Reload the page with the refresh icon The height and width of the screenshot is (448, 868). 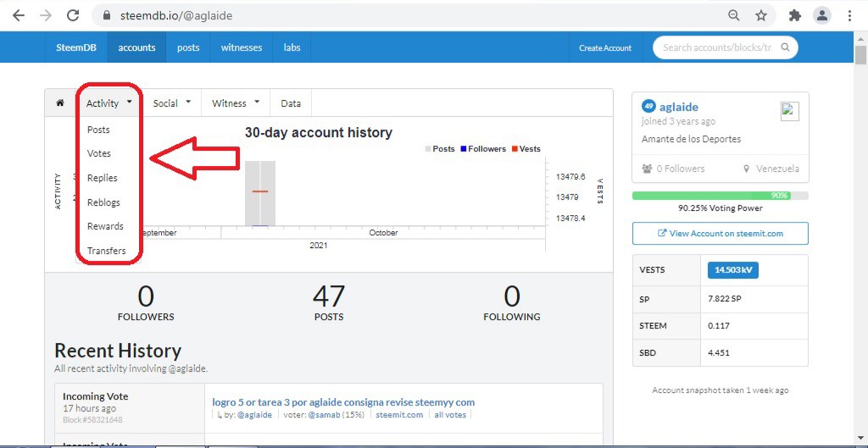[x=73, y=15]
